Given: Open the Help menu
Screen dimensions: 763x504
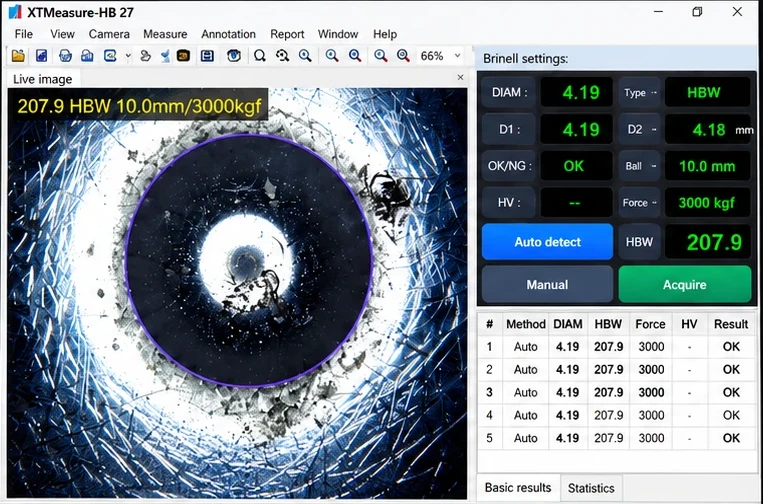Looking at the screenshot, I should click(x=385, y=34).
